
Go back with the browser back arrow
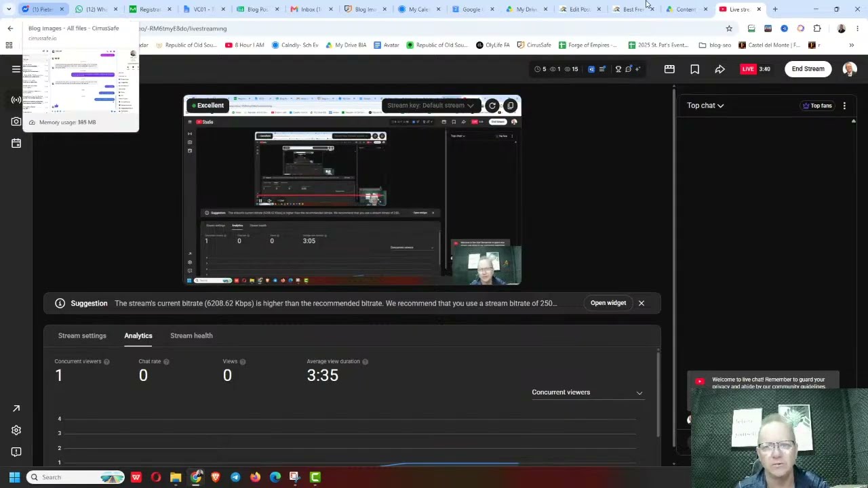10,28
